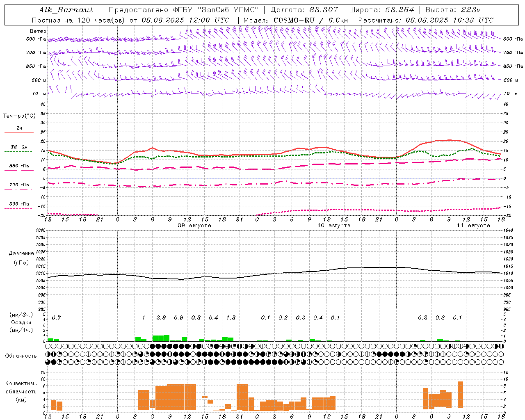Click the (гПа) unit label under Давление
The image size is (525, 420).
click(x=21, y=262)
